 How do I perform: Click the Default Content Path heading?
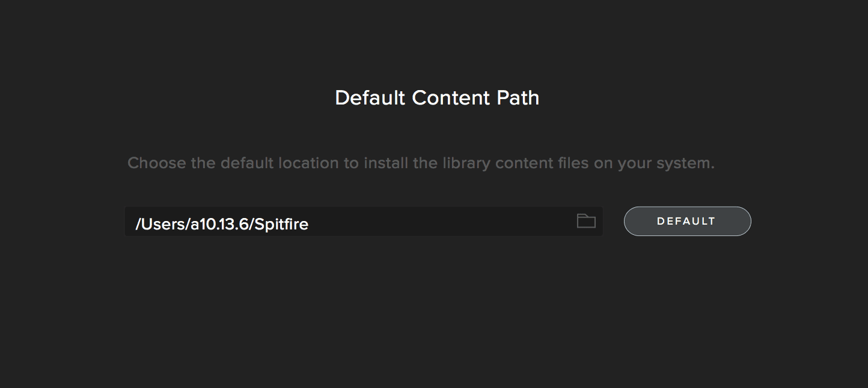click(437, 98)
